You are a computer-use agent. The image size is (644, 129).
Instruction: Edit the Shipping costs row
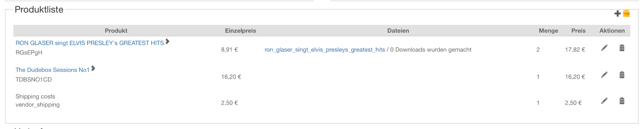click(x=604, y=101)
